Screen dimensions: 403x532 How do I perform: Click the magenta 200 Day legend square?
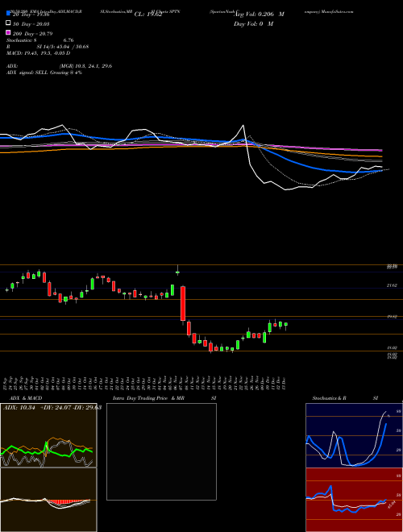[x=8, y=32]
